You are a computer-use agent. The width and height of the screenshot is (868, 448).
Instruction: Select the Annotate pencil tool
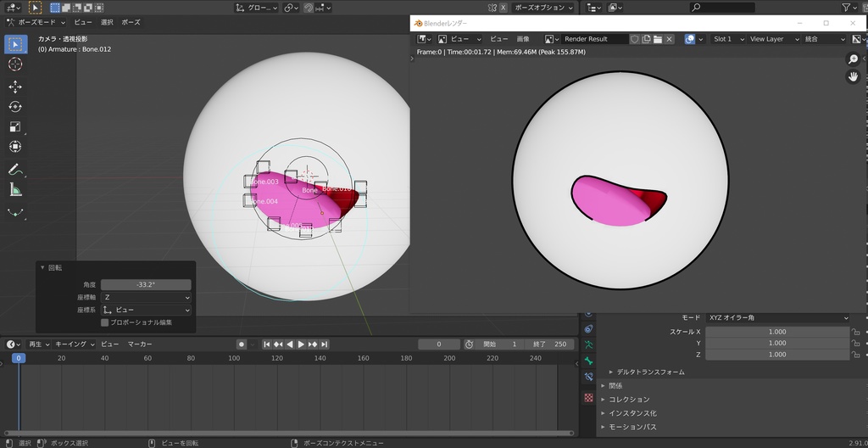click(x=15, y=169)
